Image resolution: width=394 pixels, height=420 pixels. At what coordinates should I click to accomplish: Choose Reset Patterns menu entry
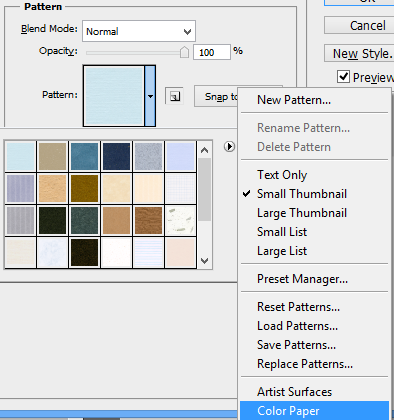(x=314, y=307)
